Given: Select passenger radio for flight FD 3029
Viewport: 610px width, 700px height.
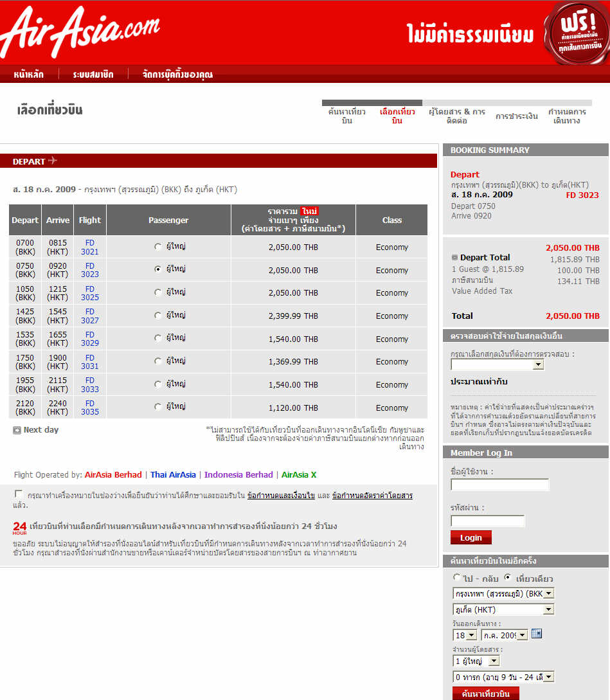Looking at the screenshot, I should 157,338.
